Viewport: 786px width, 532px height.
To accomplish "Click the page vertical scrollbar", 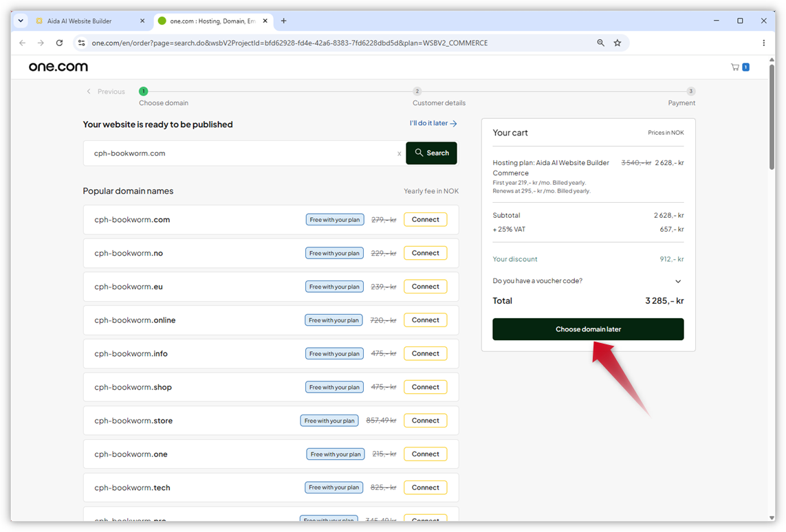I will tap(772, 118).
